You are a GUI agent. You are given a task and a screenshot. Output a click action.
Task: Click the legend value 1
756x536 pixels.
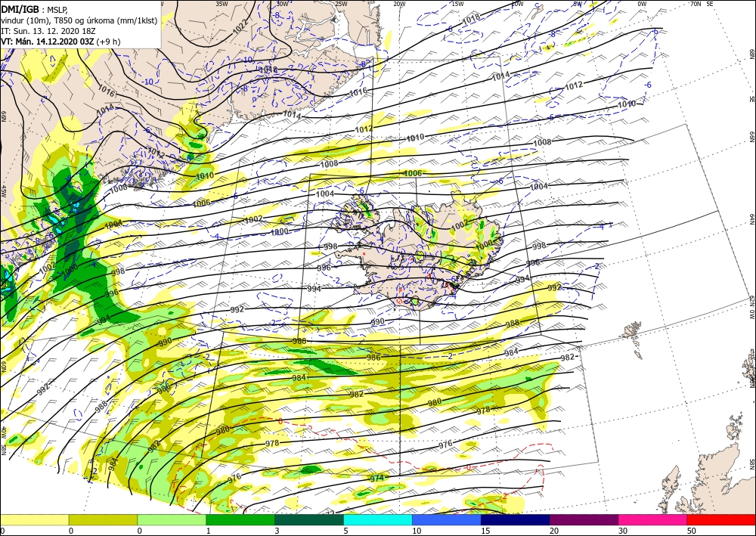tap(209, 531)
